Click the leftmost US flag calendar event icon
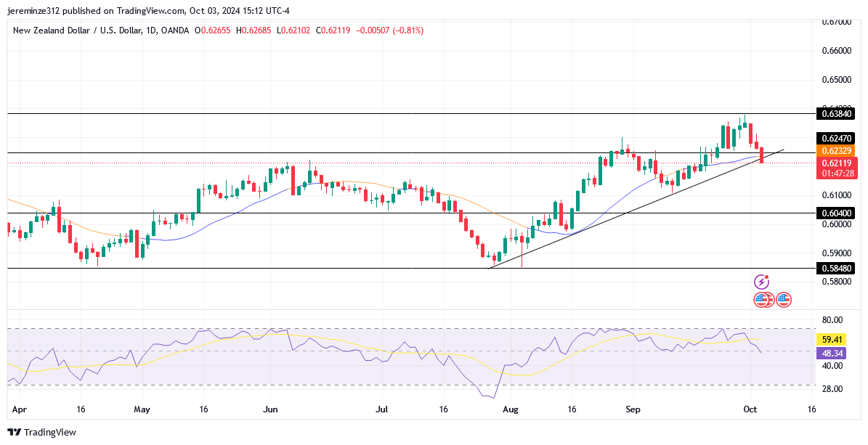The image size is (868, 445). tap(760, 300)
